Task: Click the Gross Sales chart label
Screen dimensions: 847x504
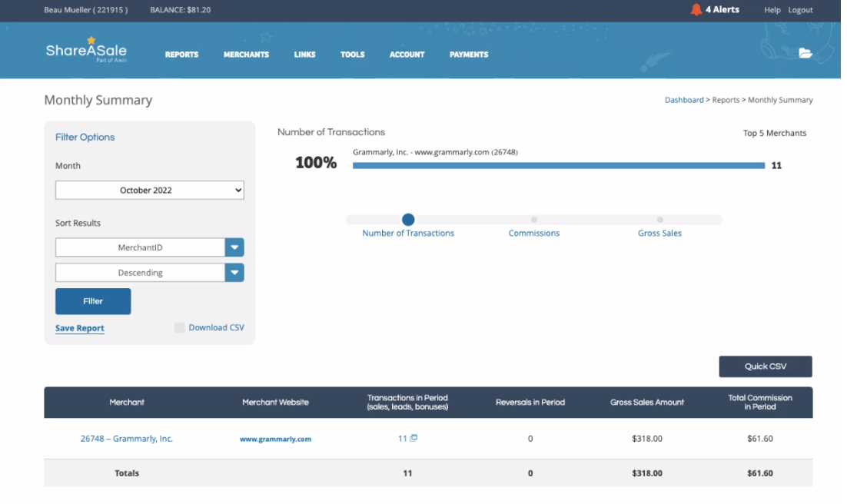Action: [659, 233]
